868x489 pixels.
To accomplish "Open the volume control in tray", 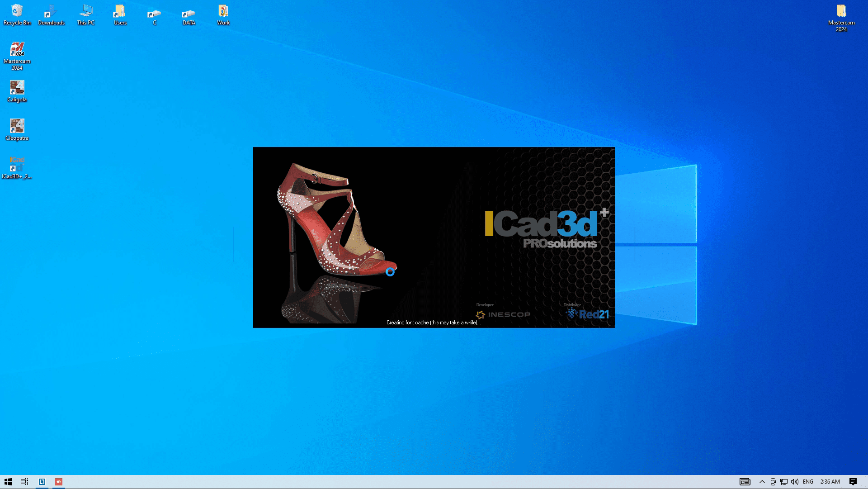I will click(x=795, y=482).
